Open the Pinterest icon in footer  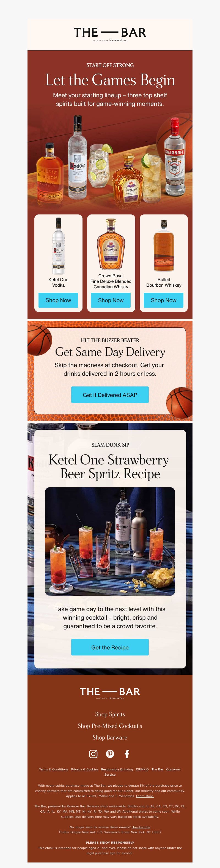(110, 754)
